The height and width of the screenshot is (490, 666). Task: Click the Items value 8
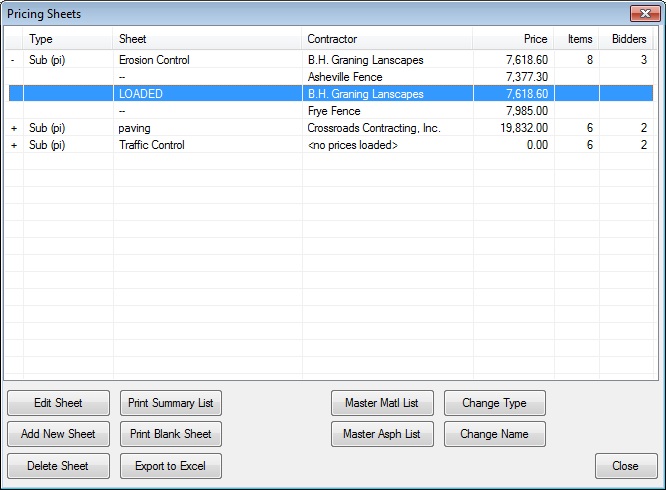590,60
